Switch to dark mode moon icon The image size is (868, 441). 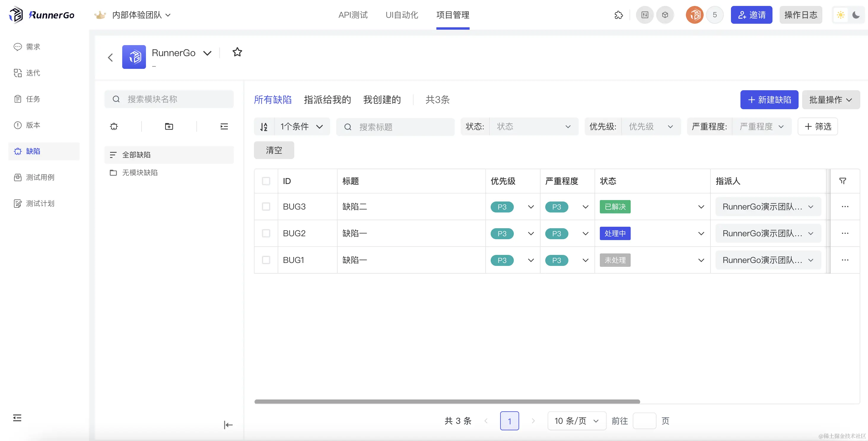[x=856, y=15]
